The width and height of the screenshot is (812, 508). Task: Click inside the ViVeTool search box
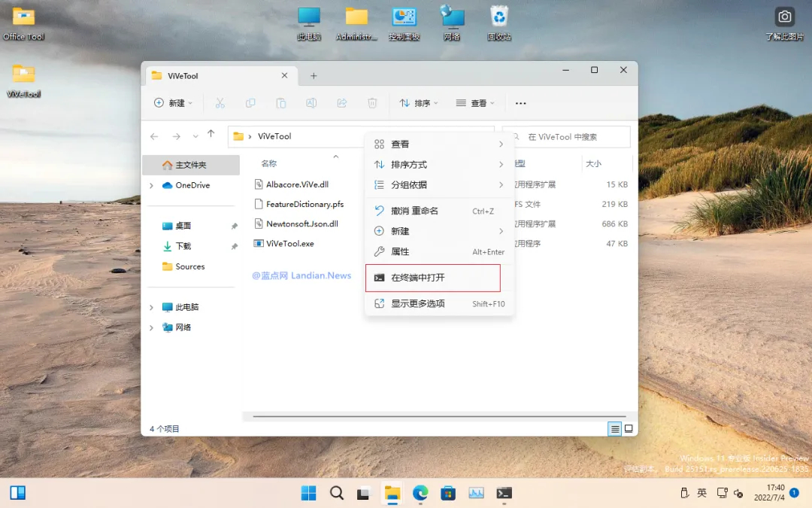click(571, 136)
